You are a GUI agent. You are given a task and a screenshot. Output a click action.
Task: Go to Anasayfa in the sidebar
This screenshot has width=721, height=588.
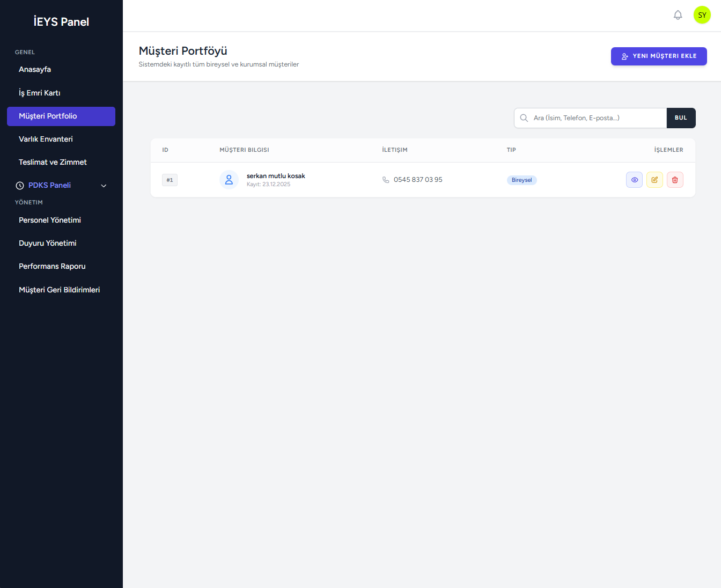(35, 69)
